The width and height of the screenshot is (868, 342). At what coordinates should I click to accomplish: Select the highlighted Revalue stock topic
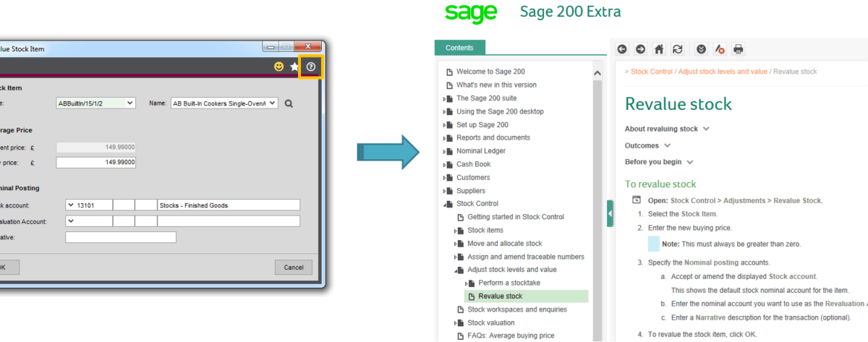point(526,296)
